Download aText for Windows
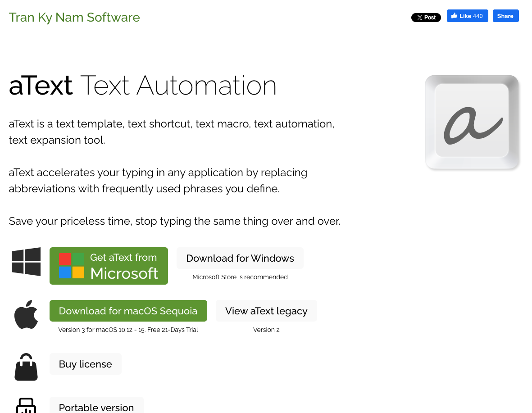This screenshot has height=413, width=532. 240,258
